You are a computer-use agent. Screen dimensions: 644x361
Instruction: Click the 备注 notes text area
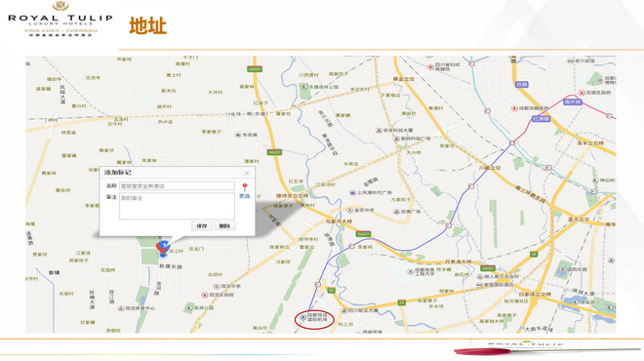tap(177, 206)
